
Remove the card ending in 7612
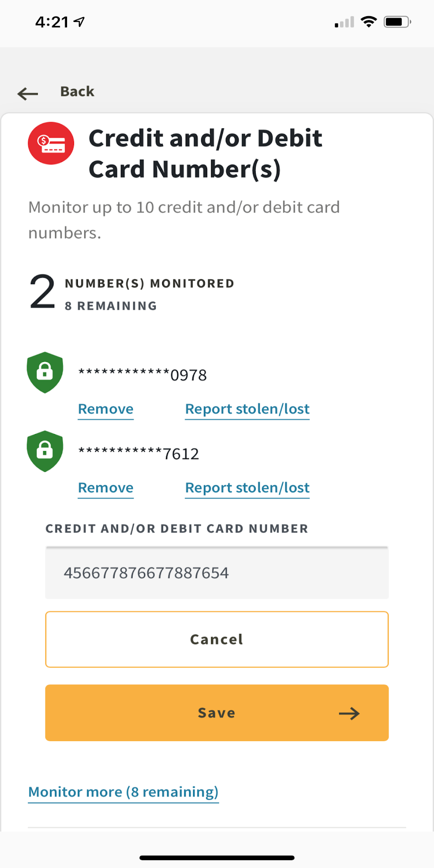(x=106, y=488)
